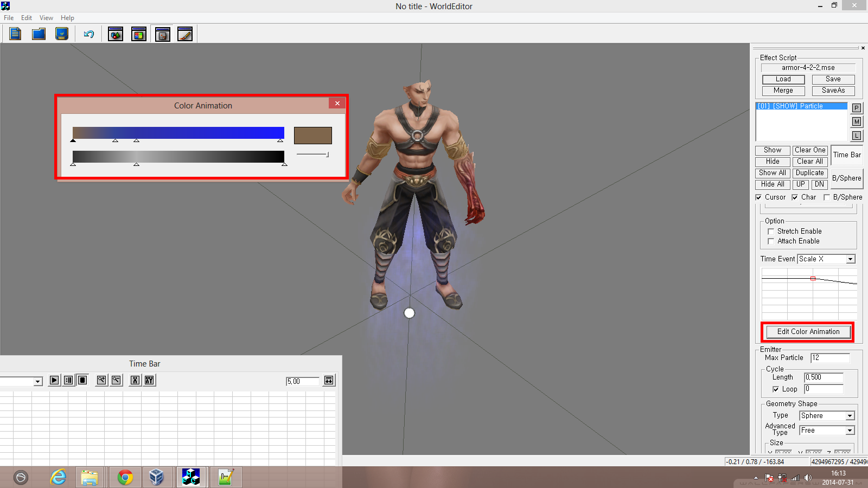Open Internet Explorer from the taskbar
Viewport: 868px width, 488px height.
click(x=58, y=477)
